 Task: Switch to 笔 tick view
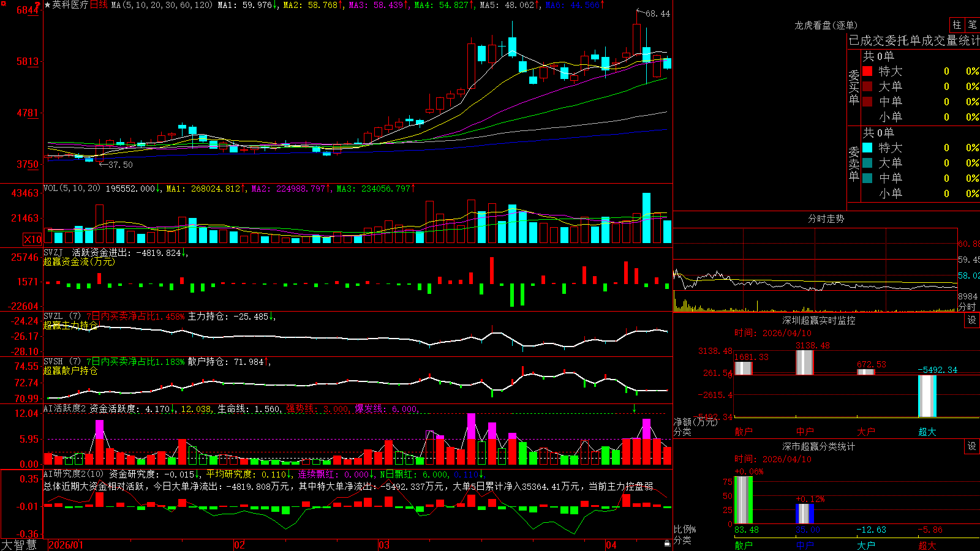972,25
